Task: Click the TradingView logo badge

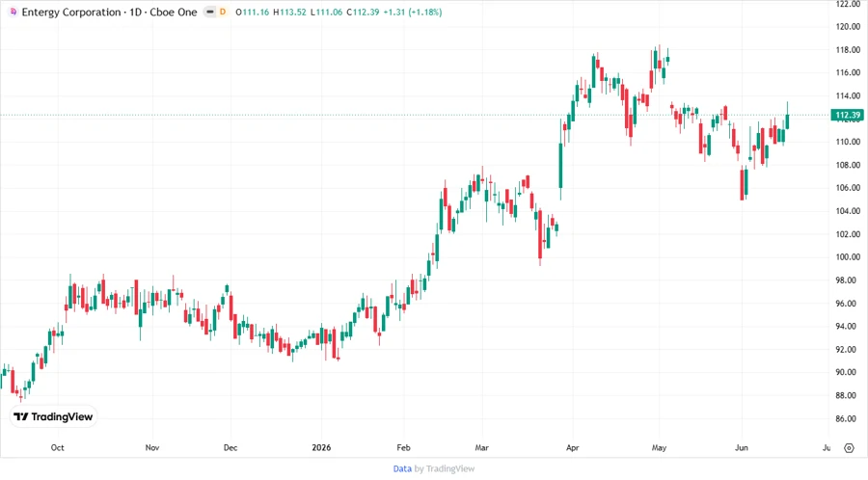Action: click(x=53, y=417)
